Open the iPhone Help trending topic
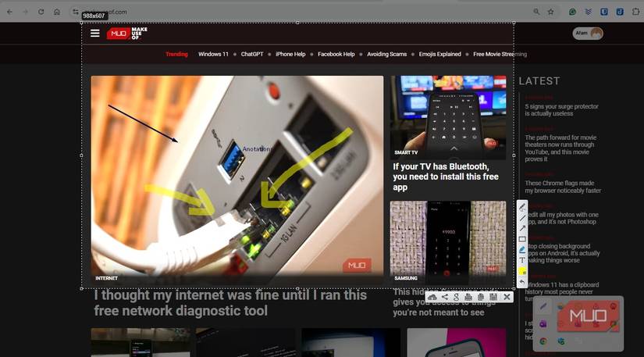This screenshot has width=644, height=357. pyautogui.click(x=290, y=54)
